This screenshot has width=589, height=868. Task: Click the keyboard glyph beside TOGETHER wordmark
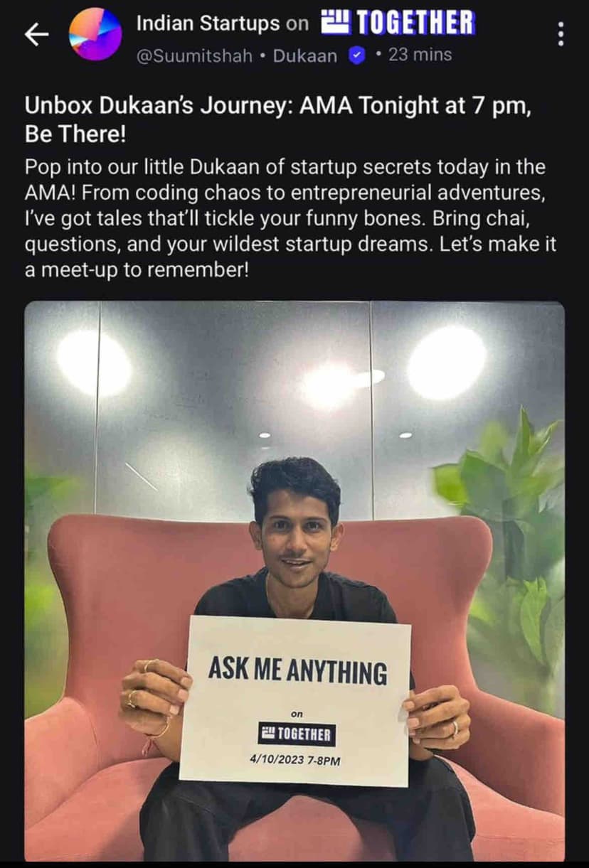pyautogui.click(x=334, y=23)
